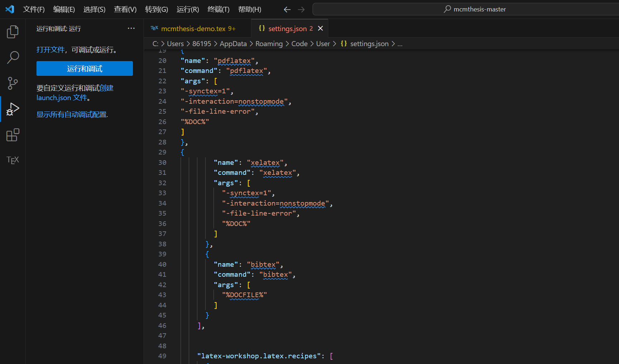Click "bibtex" value on line 40
Screen dimensions: 619x364
pos(263,265)
